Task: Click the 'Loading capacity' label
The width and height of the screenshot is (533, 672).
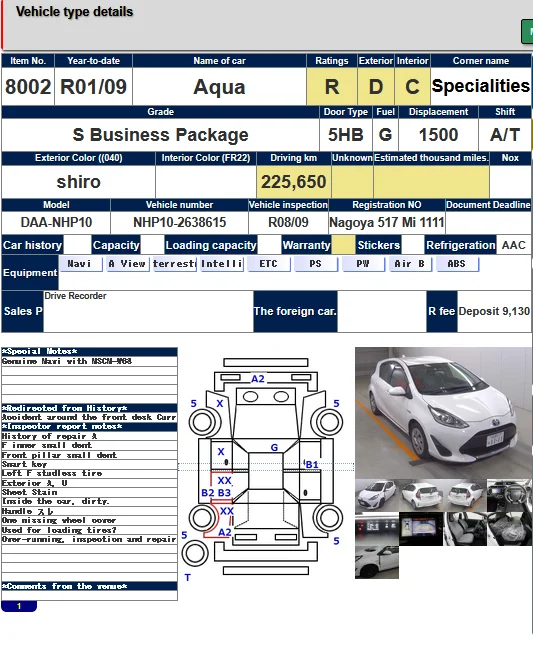Action: click(211, 245)
